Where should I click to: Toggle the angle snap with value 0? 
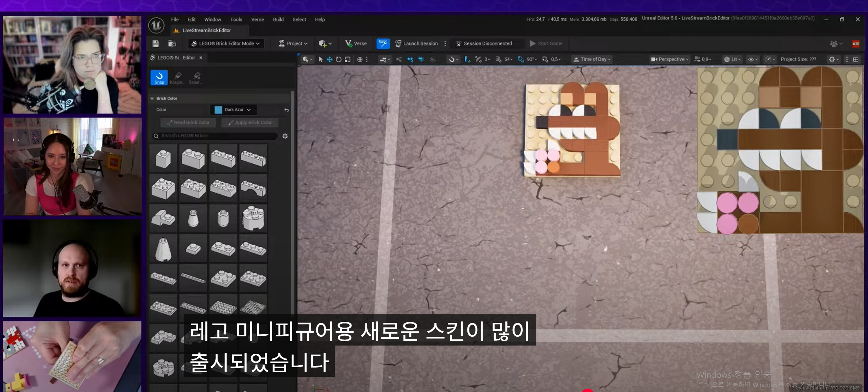tap(478, 59)
